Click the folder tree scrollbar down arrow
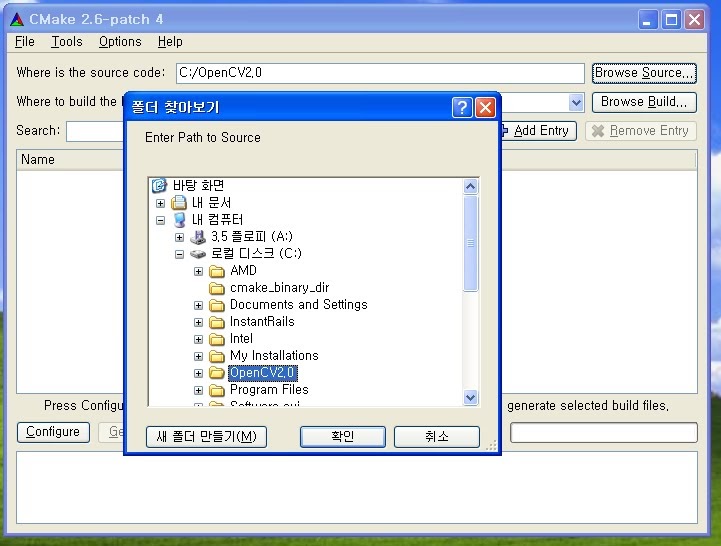 [470, 397]
